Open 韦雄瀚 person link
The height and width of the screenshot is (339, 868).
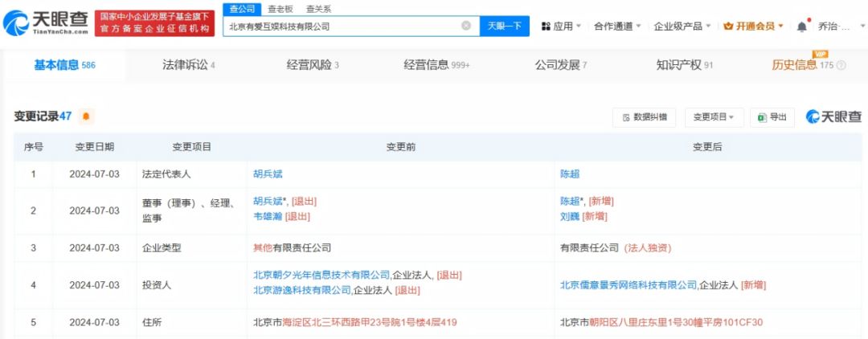pos(268,217)
